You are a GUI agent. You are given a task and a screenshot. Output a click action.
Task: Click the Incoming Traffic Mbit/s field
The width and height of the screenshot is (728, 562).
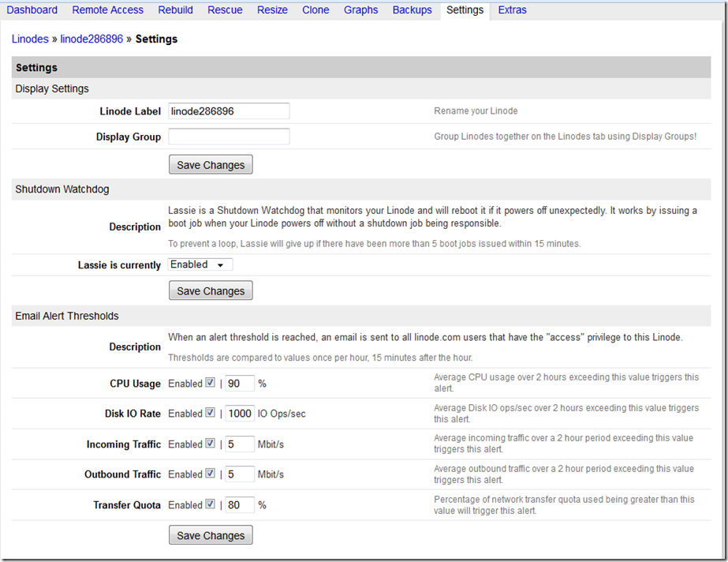coord(240,444)
